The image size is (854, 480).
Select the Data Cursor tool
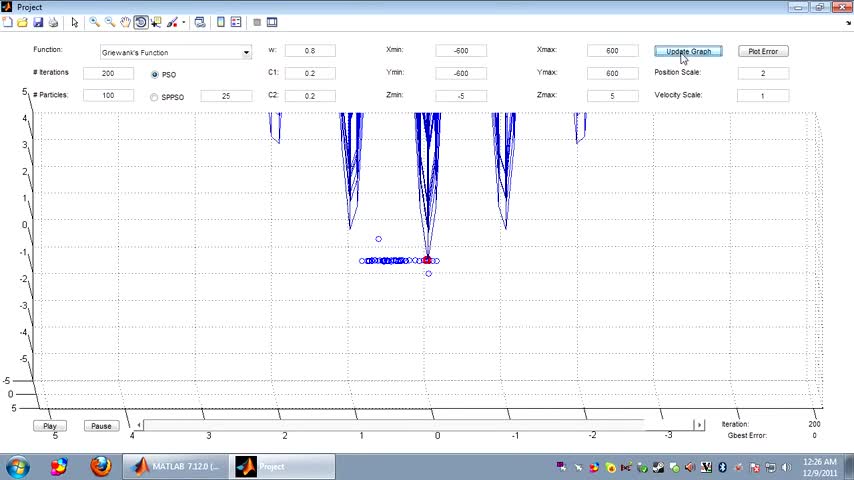click(156, 22)
